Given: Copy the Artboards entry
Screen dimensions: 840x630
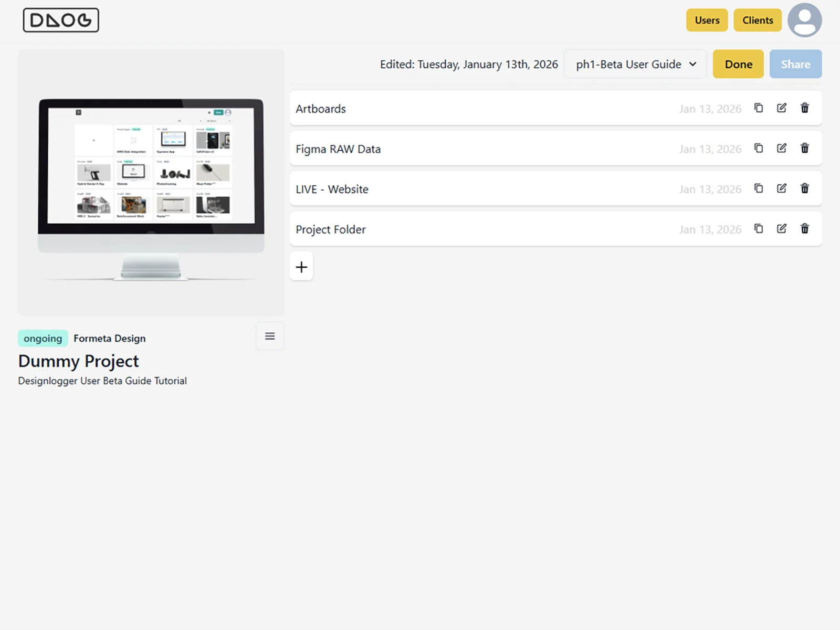Looking at the screenshot, I should pos(759,108).
